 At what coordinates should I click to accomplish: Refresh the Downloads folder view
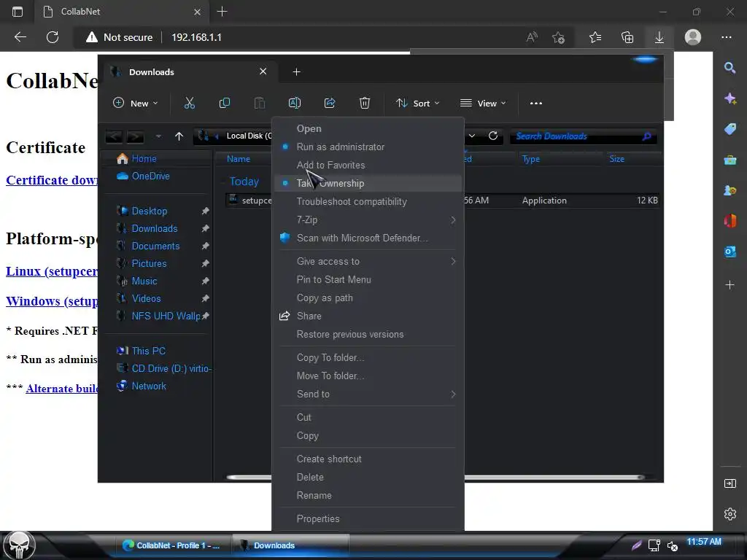pyautogui.click(x=493, y=136)
